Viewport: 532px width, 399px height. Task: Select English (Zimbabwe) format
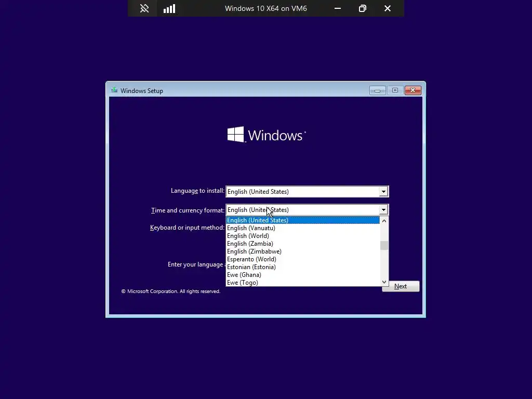303,251
